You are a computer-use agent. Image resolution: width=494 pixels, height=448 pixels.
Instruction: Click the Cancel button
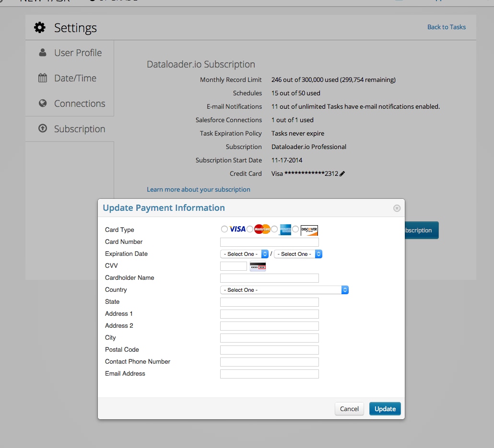coord(349,409)
